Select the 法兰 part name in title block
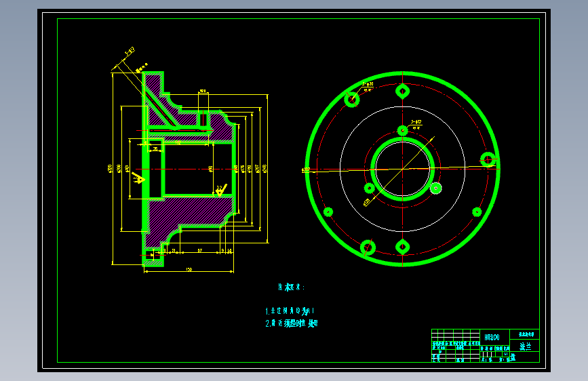The image size is (588, 381). click(526, 346)
